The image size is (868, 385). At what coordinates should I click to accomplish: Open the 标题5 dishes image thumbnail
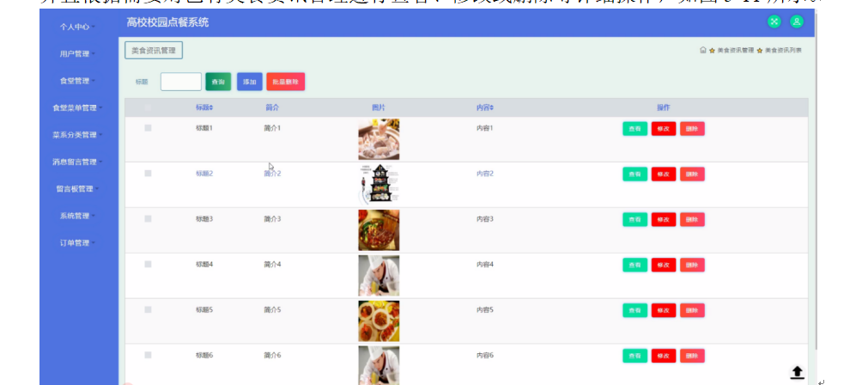pyautogui.click(x=379, y=321)
